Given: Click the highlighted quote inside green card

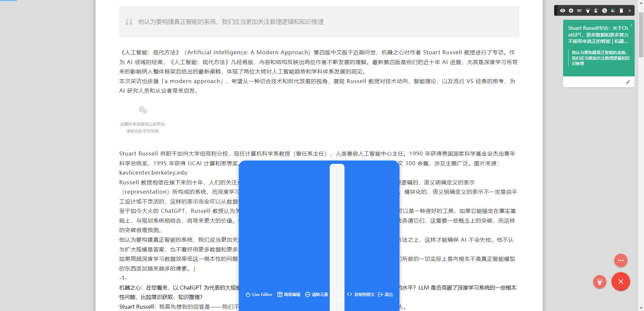Looking at the screenshot, I should [x=600, y=58].
